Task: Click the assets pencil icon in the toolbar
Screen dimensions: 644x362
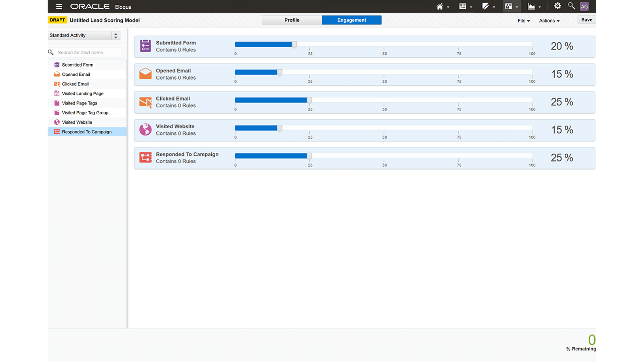Action: [486, 6]
